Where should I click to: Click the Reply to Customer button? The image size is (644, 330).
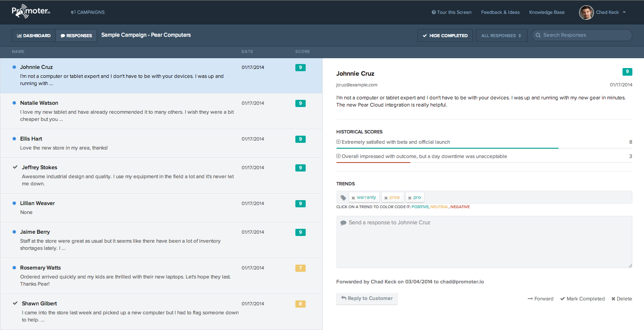(367, 299)
